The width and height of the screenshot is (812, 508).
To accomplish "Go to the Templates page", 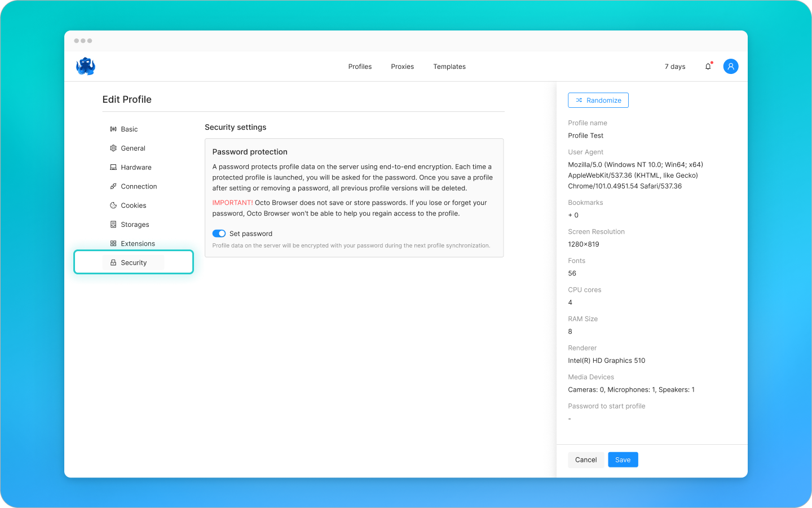I will click(x=449, y=66).
